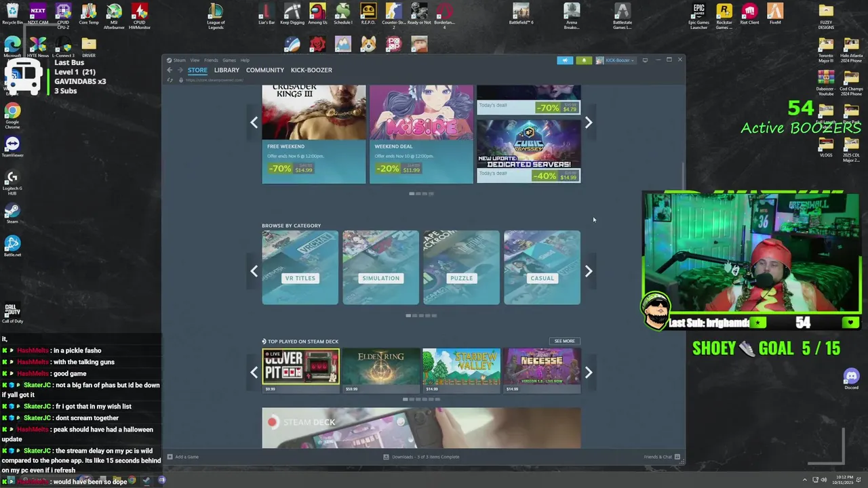
Task: Open CPUID CPU-Z desktop shortcut
Action: click(x=63, y=16)
